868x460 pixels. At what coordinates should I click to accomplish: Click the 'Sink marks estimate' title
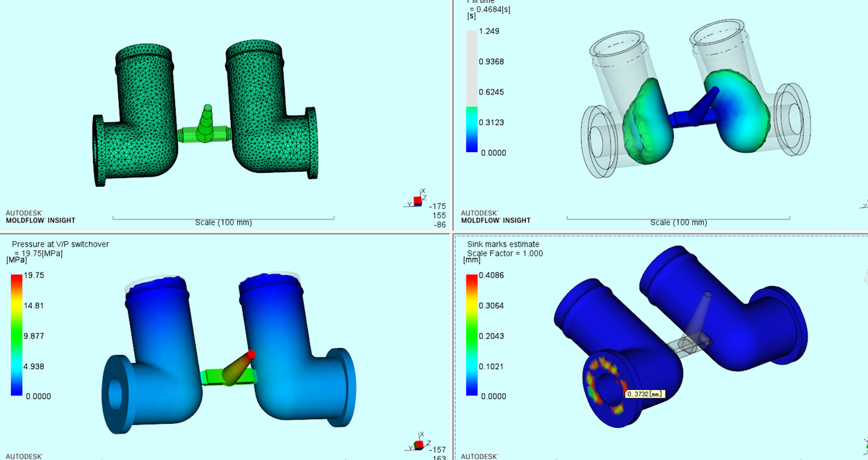tap(503, 244)
